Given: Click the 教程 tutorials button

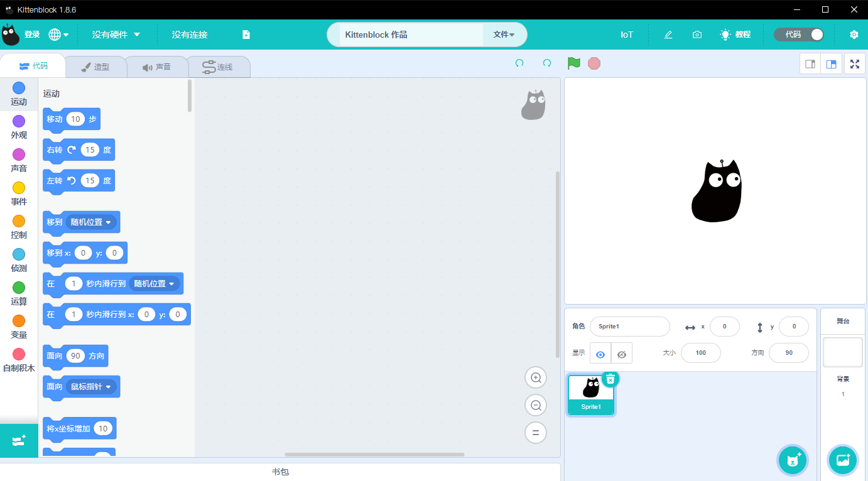Looking at the screenshot, I should pos(735,35).
